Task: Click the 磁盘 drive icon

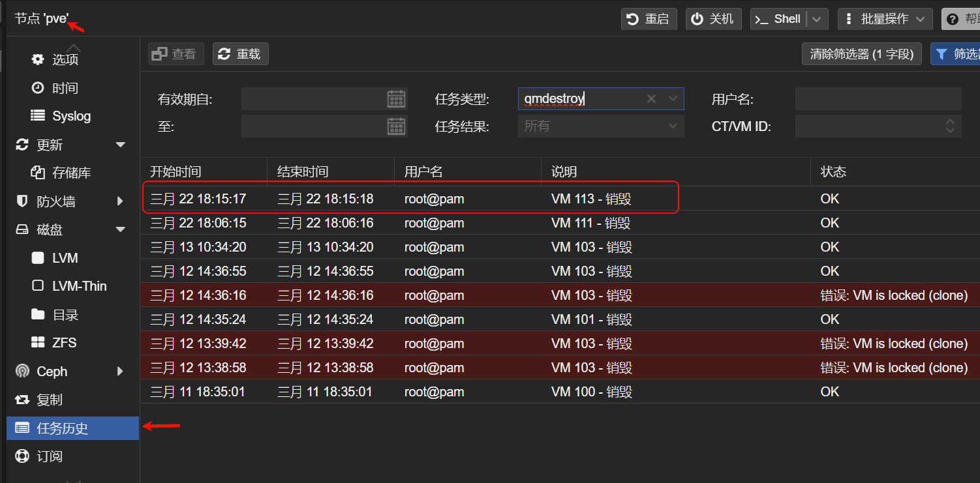Action: point(22,229)
